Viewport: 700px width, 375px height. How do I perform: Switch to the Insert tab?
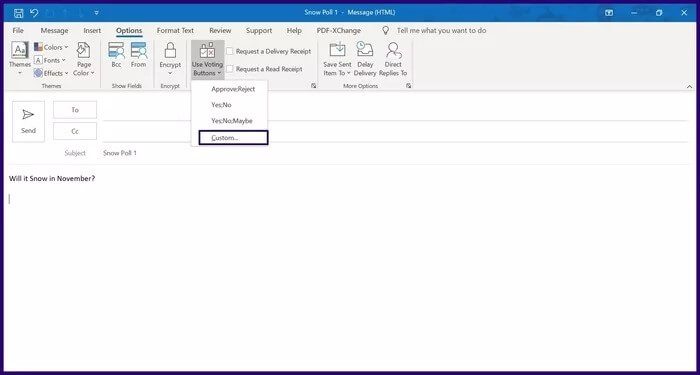point(92,30)
